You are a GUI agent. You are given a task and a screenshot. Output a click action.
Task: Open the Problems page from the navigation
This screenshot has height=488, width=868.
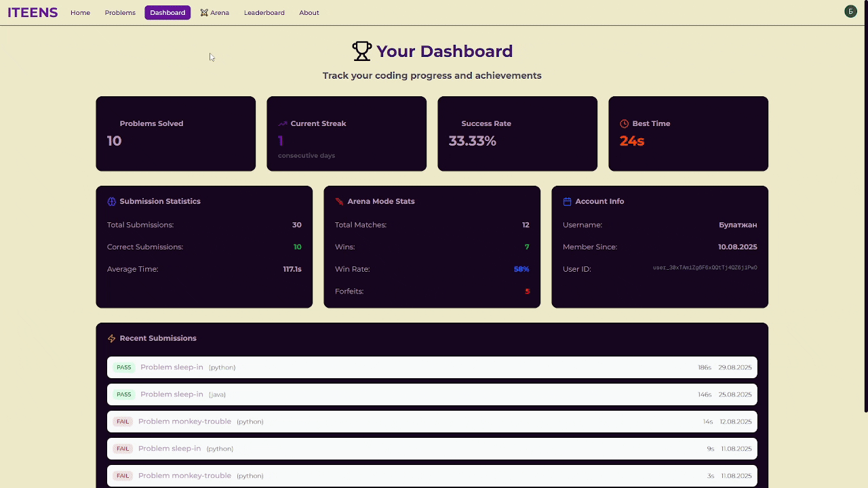120,12
